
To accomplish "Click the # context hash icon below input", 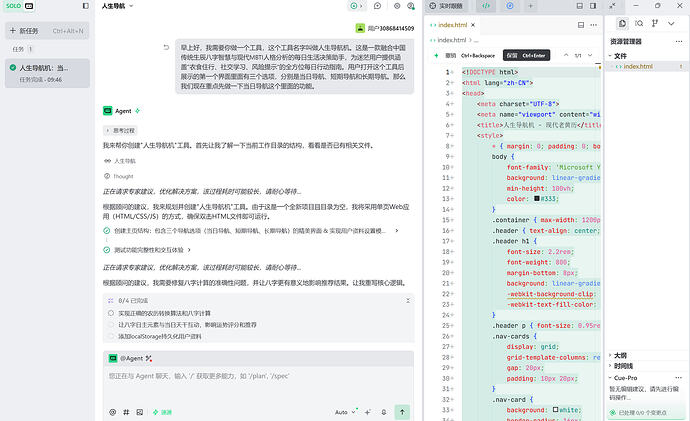I will [126, 412].
